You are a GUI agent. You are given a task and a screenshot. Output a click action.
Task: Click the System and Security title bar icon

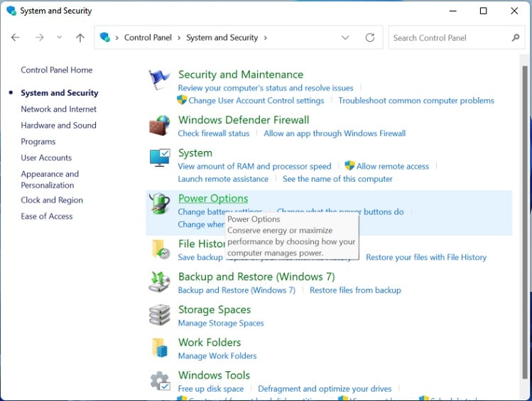(11, 11)
